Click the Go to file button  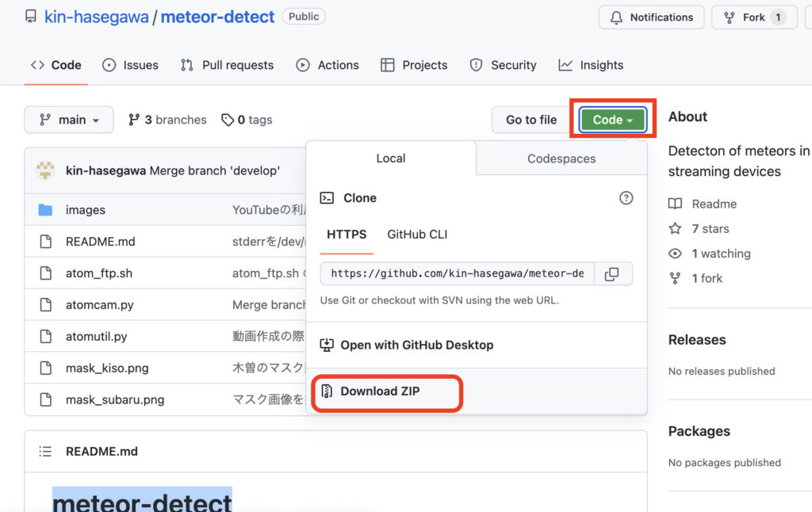coord(531,120)
